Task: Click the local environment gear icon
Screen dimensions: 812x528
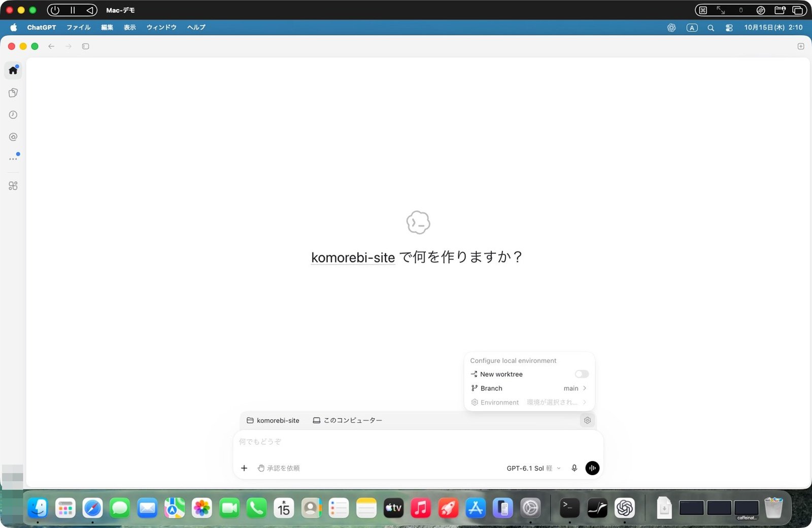Action: pos(587,420)
